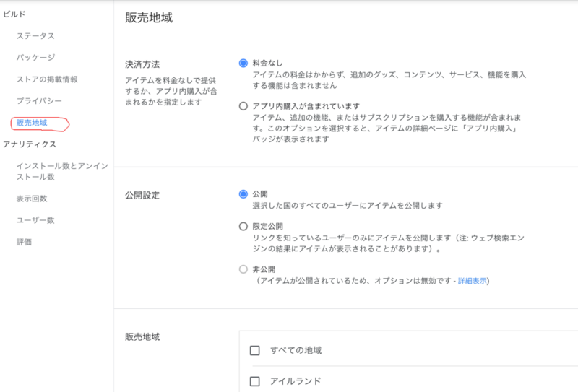Viewport: 578px width, 392px height.
Task: Open 評価 analytics page
Action: pyautogui.click(x=24, y=242)
